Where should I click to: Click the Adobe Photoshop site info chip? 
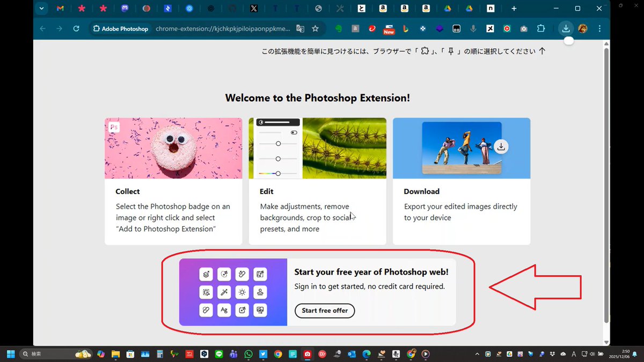(121, 28)
